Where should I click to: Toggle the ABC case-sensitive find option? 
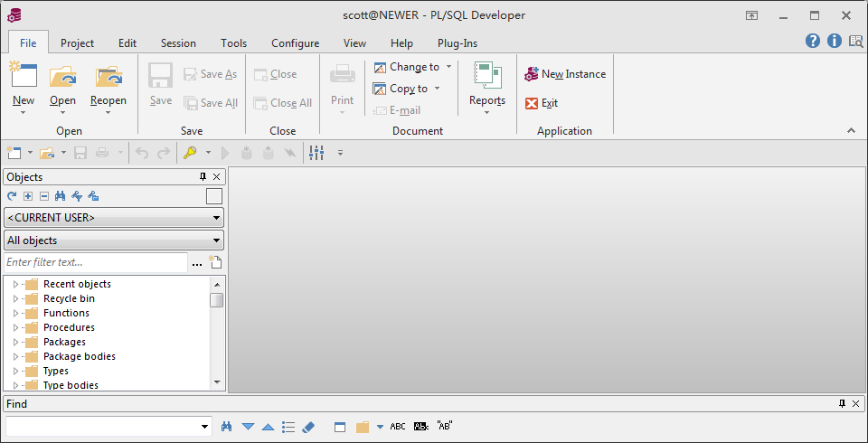(x=398, y=427)
